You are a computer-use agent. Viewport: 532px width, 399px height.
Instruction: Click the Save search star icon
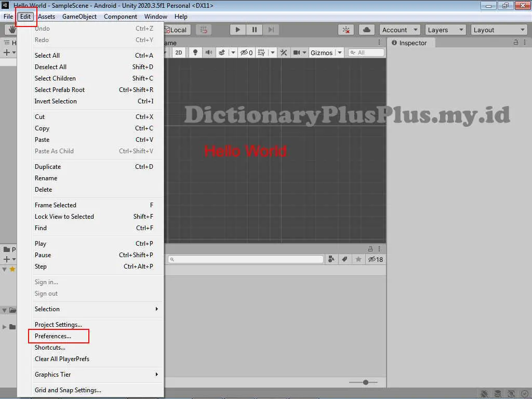(358, 259)
